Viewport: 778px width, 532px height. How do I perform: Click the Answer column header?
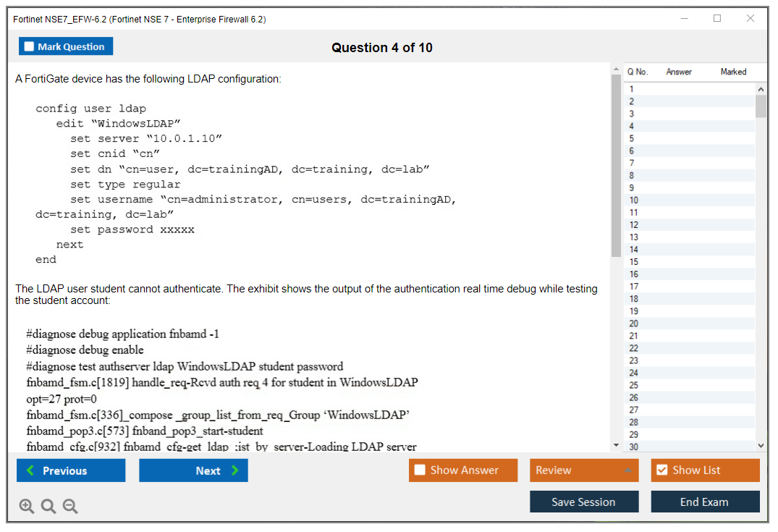(x=678, y=72)
